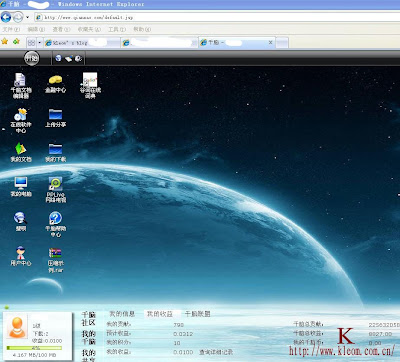
Task: Click the web desktop 开始 start button
Action: [x=32, y=58]
